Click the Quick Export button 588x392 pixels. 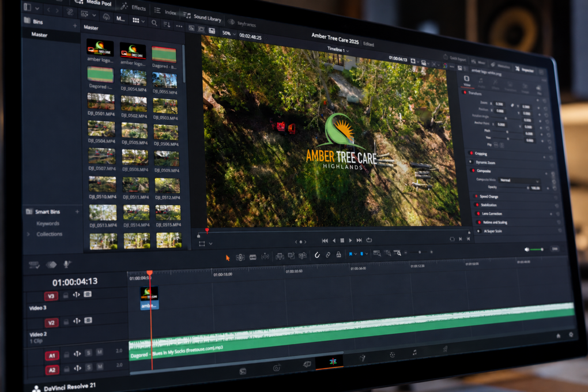(x=454, y=58)
